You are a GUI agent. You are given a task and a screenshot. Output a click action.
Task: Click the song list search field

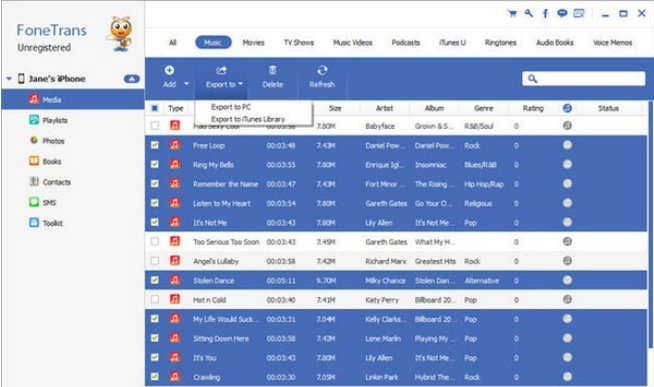tap(584, 78)
